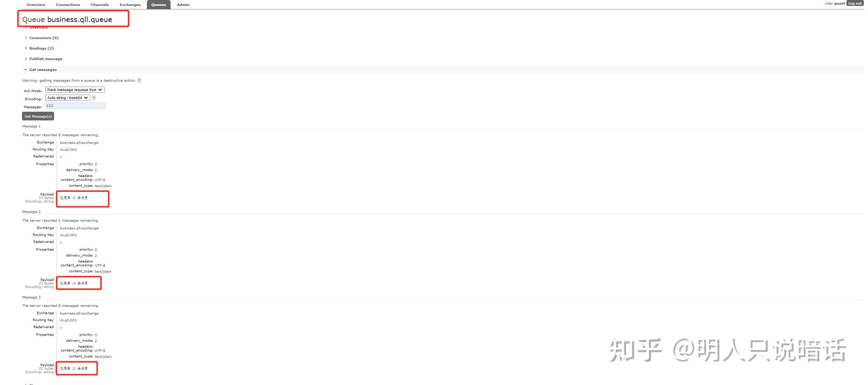Click the Message 1 payload text
This screenshot has height=385, width=868.
point(74,198)
